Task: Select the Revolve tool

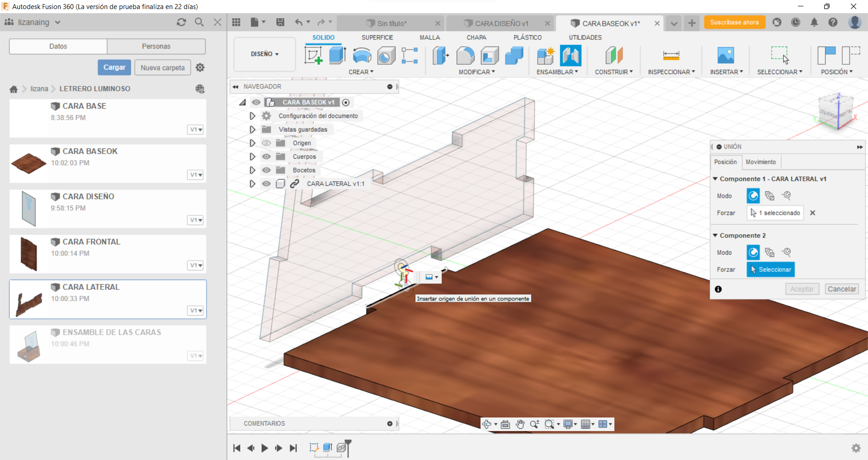Action: coord(362,56)
